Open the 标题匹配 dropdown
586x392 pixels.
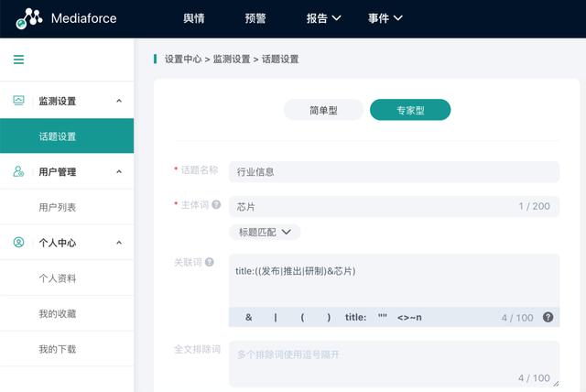pyautogui.click(x=265, y=232)
